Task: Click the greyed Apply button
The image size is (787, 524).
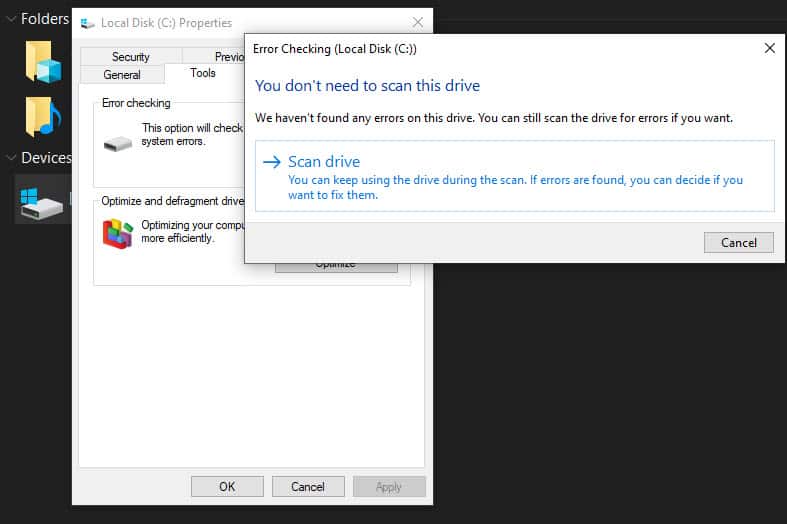Action: pos(388,486)
